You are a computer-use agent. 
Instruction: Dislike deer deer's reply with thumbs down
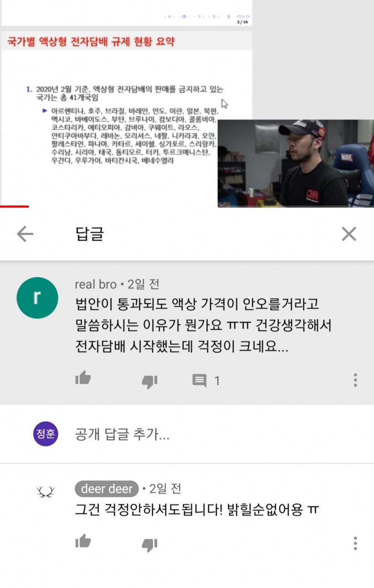(x=150, y=544)
